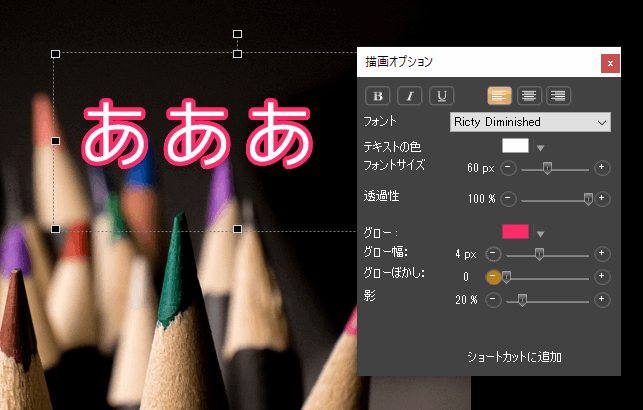This screenshot has height=410, width=643.
Task: Click the 100 % transparency value
Action: [481, 199]
